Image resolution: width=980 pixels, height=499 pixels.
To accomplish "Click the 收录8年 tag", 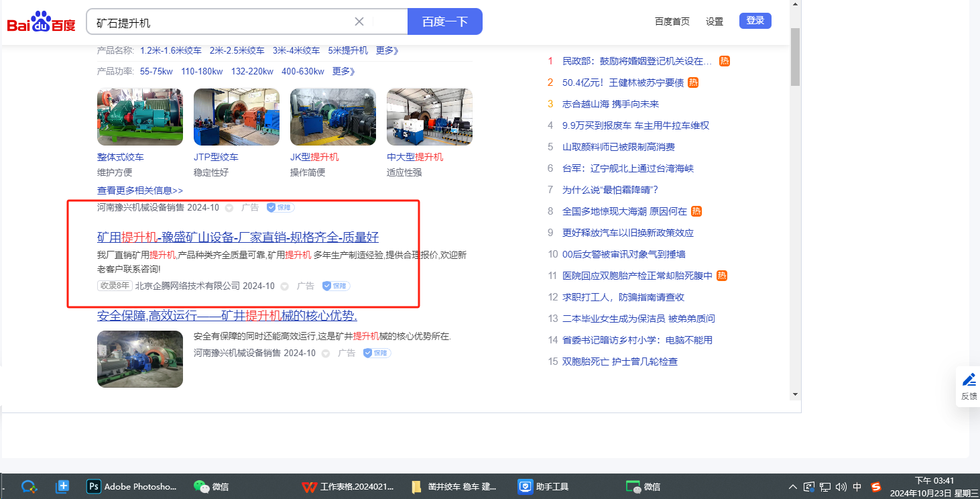I will pyautogui.click(x=115, y=286).
